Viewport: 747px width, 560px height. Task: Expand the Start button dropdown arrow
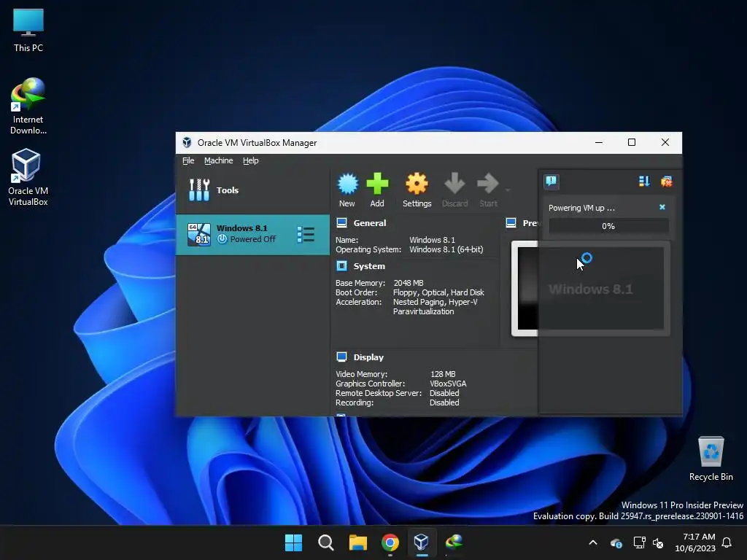click(x=508, y=190)
